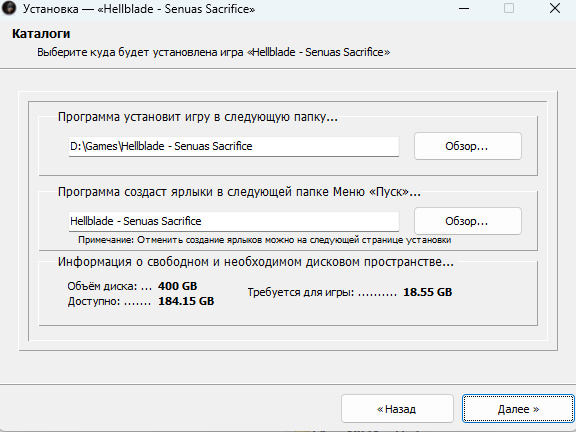This screenshot has width=576, height=432.
Task: Click the Доступно 184.15 GB value
Action: 186,301
